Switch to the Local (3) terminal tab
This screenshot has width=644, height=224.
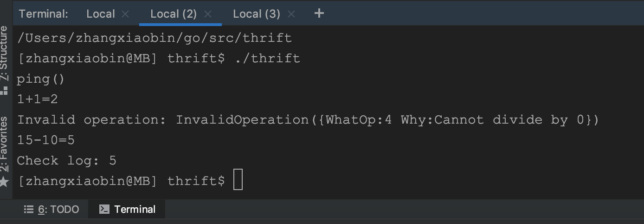(x=257, y=14)
